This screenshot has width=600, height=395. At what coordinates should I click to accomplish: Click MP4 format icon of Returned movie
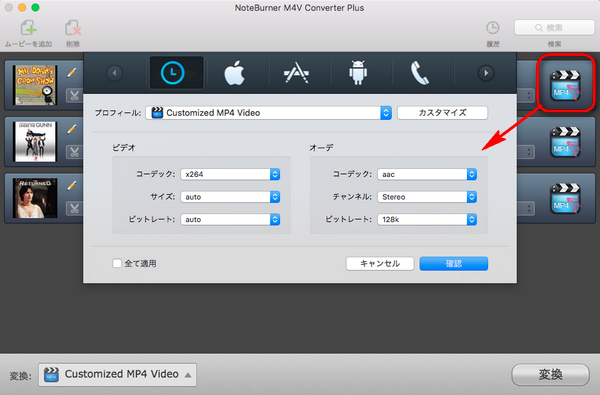click(565, 198)
